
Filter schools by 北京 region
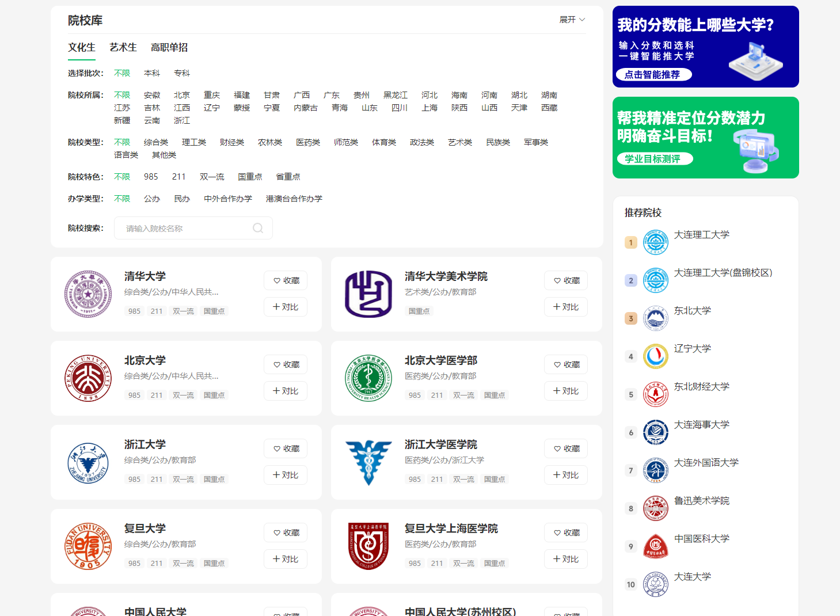pyautogui.click(x=182, y=95)
